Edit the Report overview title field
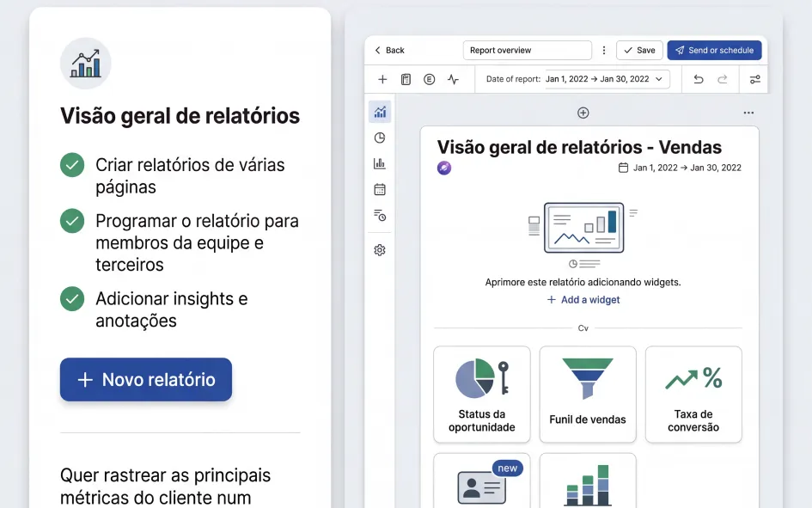 click(528, 50)
